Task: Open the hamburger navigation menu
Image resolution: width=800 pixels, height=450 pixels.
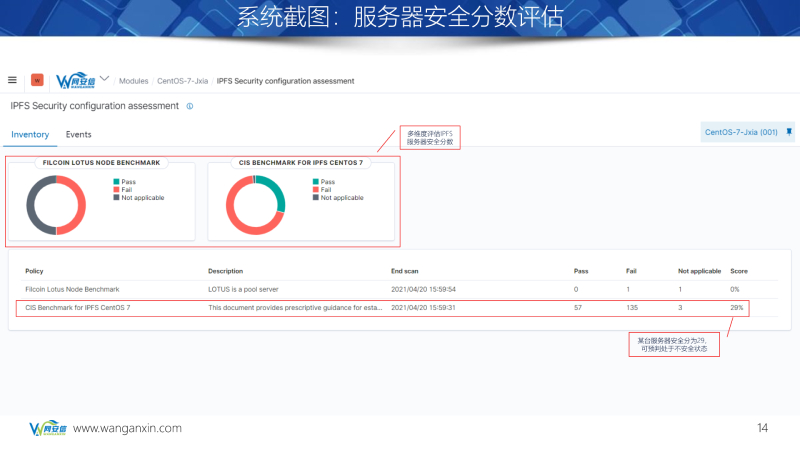Action: tap(12, 80)
